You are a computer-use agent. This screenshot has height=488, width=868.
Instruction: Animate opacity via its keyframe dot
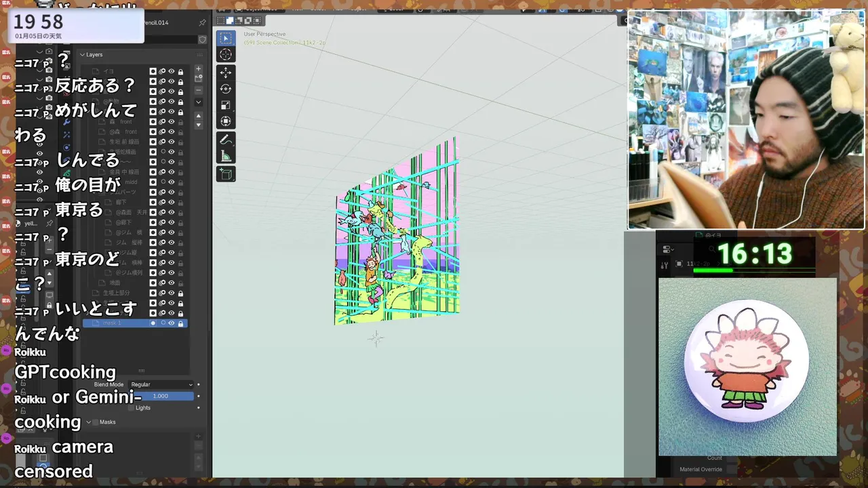coord(199,396)
